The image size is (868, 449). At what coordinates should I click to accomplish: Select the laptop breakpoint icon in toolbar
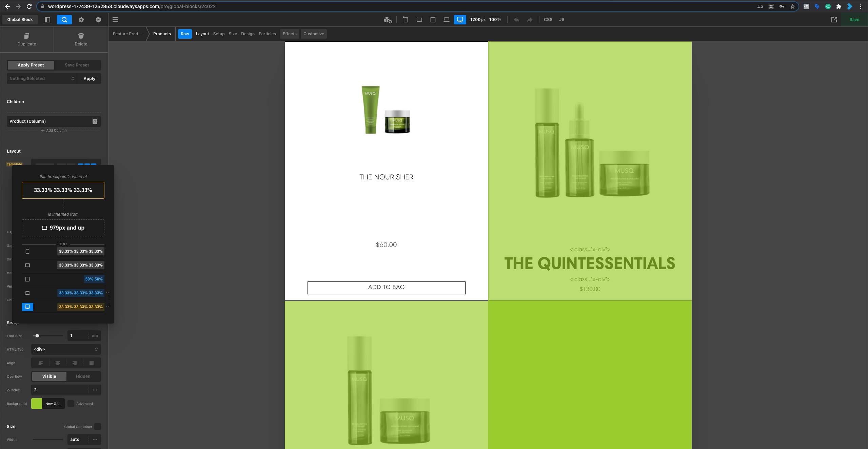click(446, 20)
